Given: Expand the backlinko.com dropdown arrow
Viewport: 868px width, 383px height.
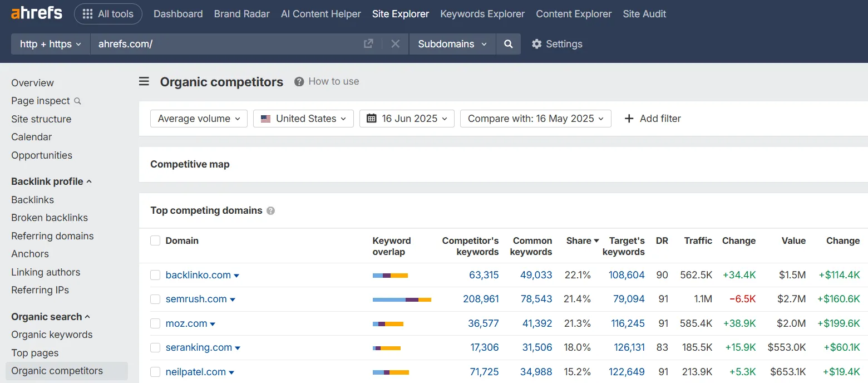Looking at the screenshot, I should tap(236, 276).
